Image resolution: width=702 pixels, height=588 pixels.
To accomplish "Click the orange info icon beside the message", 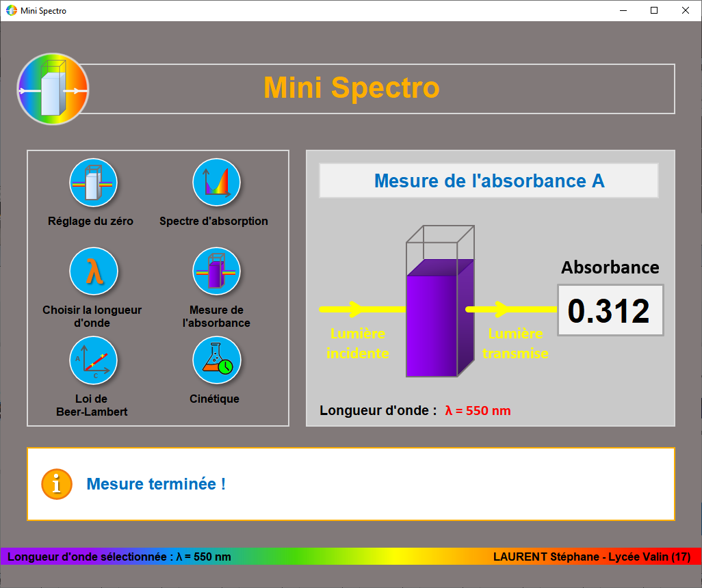I will pos(57,484).
